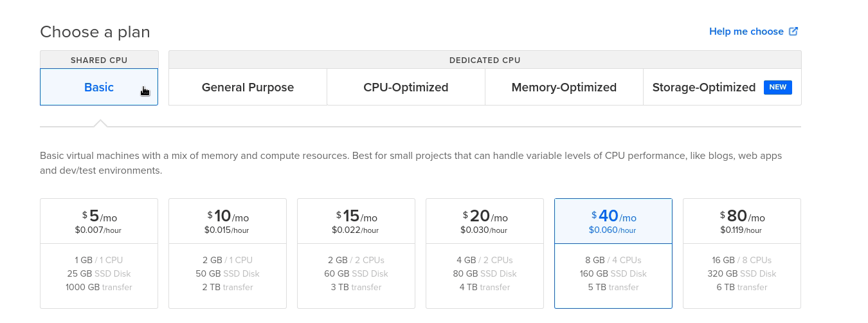Pick the $15/mo droplet plan
Screen dimensions: 868x323
coord(356,221)
